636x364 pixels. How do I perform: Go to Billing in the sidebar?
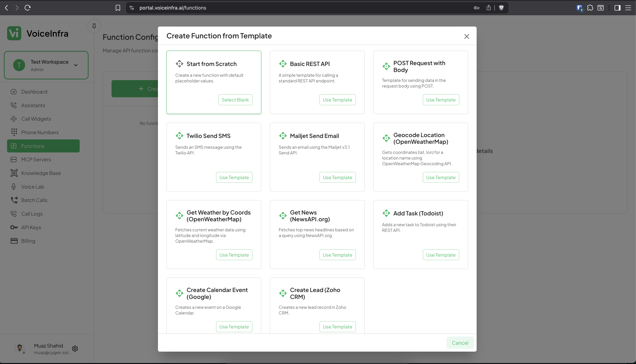43,241
